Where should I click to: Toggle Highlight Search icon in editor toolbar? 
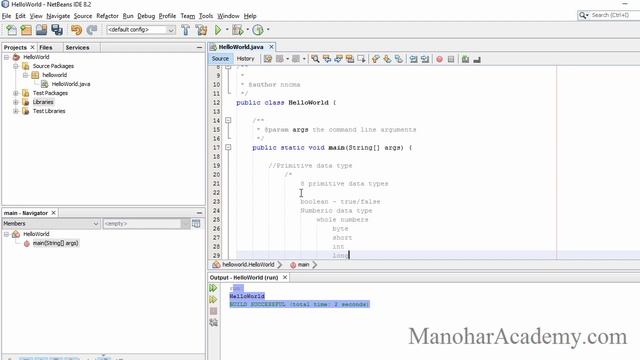[x=350, y=59]
